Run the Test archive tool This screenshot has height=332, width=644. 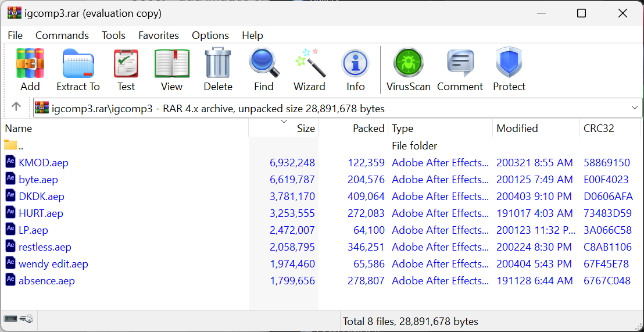click(x=126, y=63)
